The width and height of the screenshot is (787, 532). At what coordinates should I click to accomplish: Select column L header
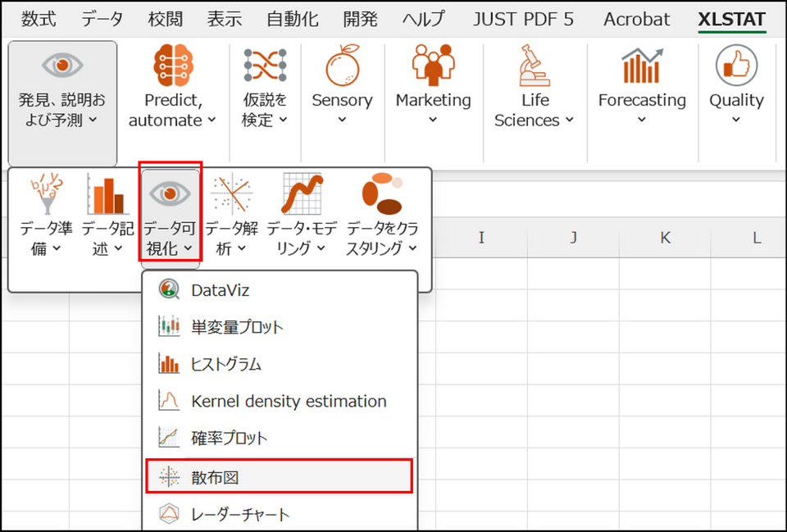point(748,238)
